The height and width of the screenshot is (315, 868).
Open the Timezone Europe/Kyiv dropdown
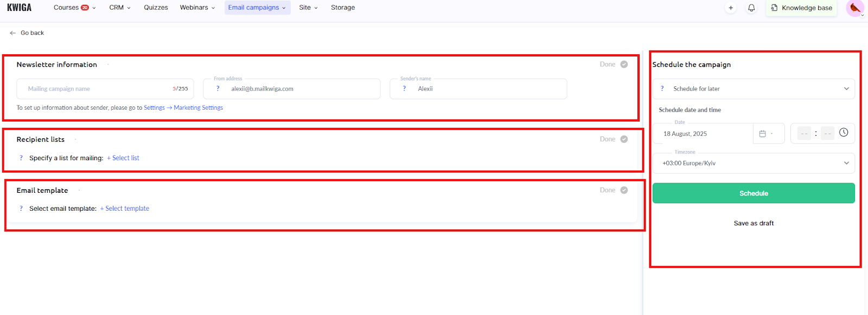click(754, 163)
